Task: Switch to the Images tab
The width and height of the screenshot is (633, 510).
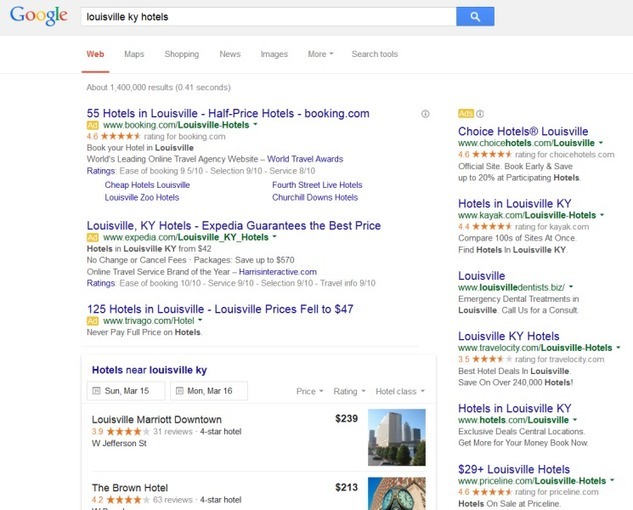Action: 274,54
